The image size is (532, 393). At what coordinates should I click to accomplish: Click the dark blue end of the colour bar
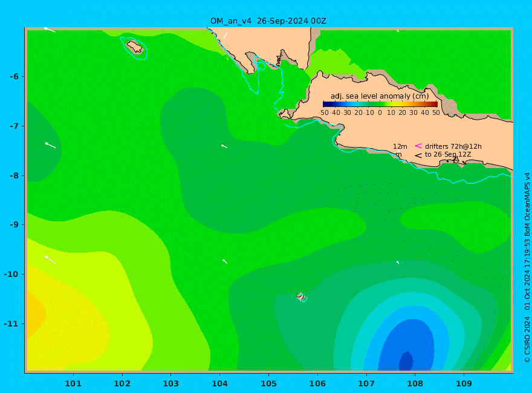point(325,104)
